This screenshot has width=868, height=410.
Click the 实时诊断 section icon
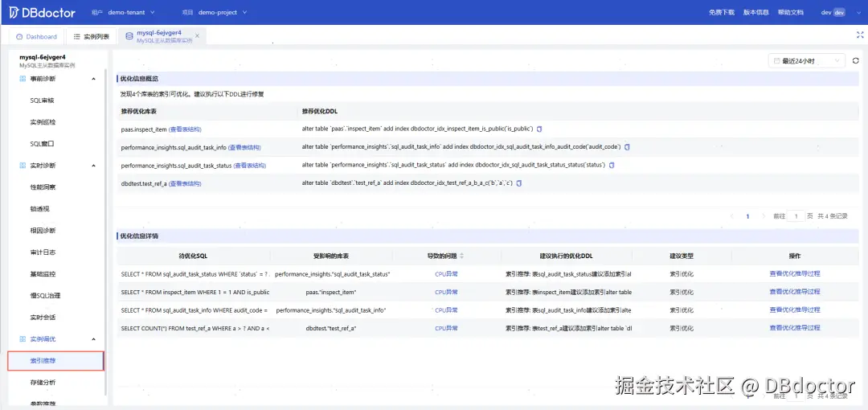tap(23, 165)
